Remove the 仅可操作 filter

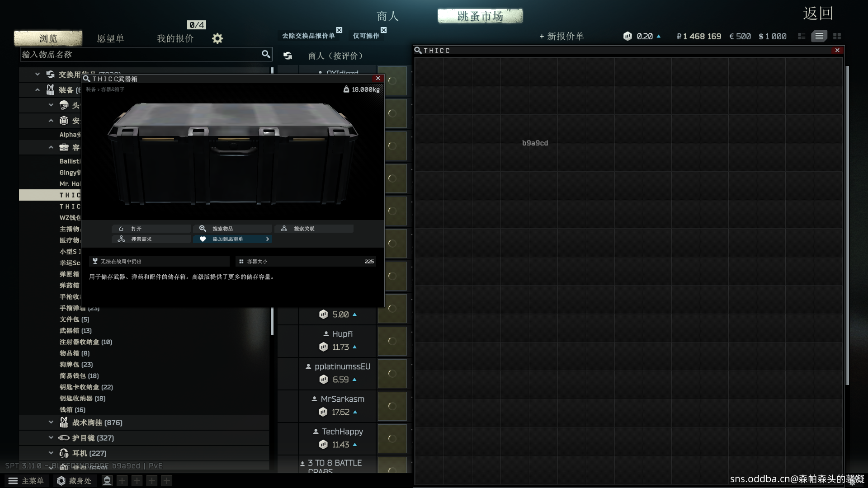(x=383, y=30)
